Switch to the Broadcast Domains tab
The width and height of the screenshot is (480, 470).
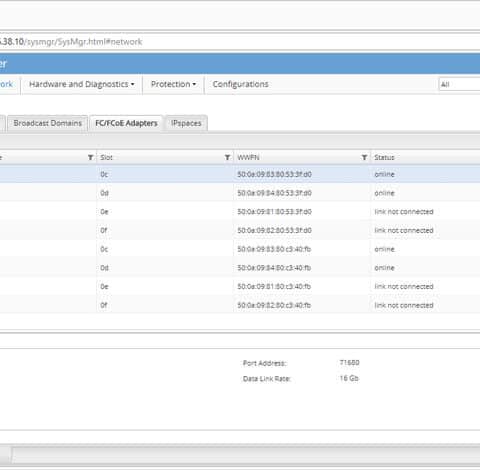tap(48, 123)
